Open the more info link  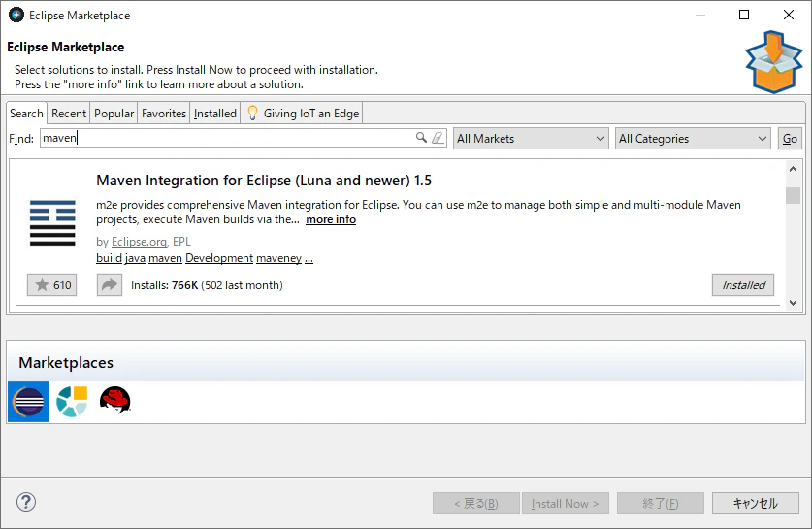coord(331,219)
